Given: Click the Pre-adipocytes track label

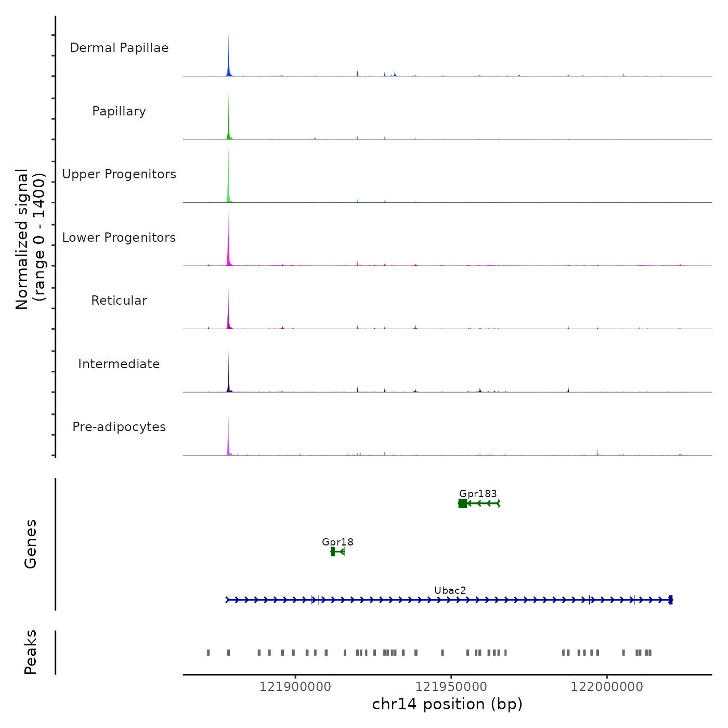Looking at the screenshot, I should 119,427.
